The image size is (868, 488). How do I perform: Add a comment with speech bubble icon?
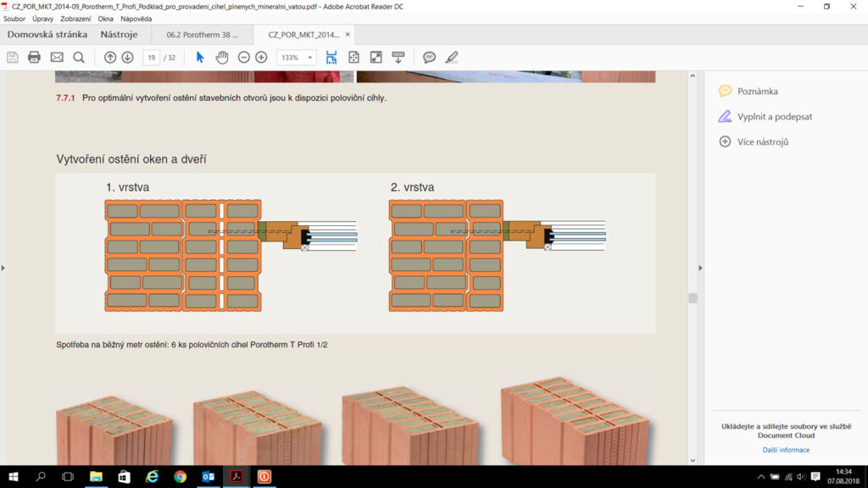tap(429, 58)
